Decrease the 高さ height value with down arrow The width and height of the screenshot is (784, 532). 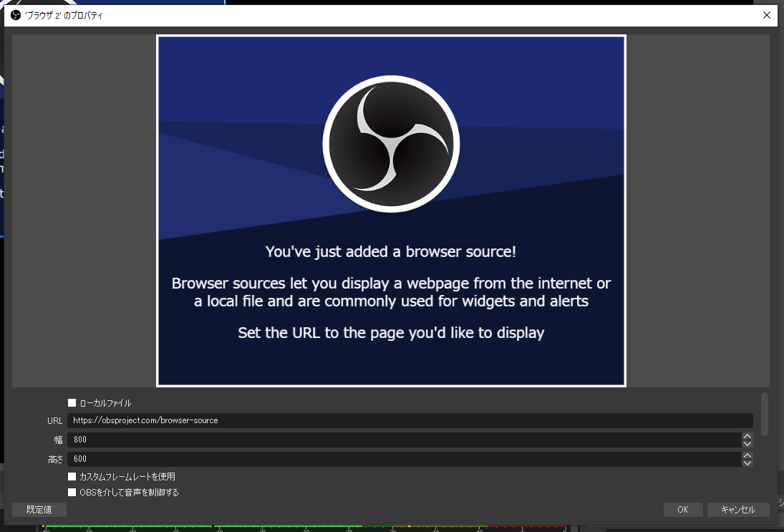(747, 463)
